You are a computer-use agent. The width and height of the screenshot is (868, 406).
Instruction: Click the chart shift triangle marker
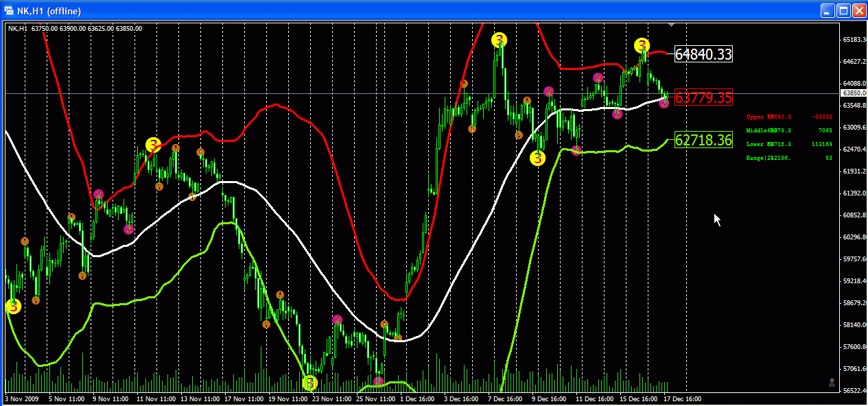[672, 25]
